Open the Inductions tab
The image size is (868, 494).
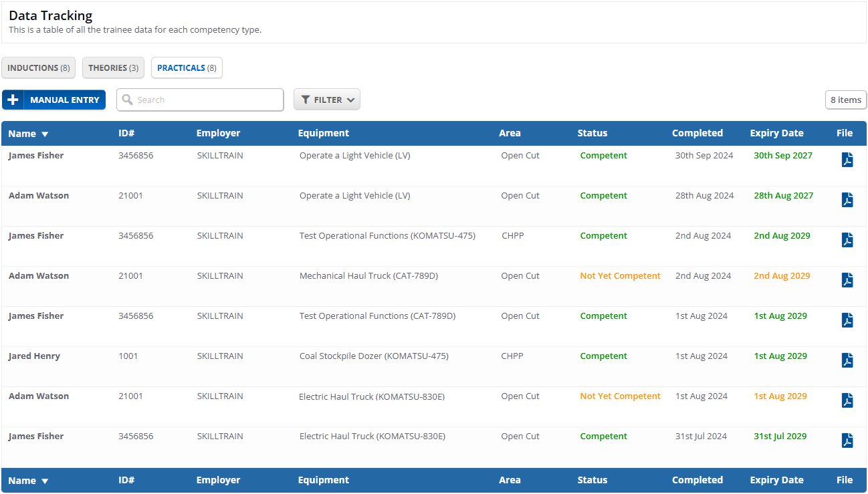click(x=38, y=68)
